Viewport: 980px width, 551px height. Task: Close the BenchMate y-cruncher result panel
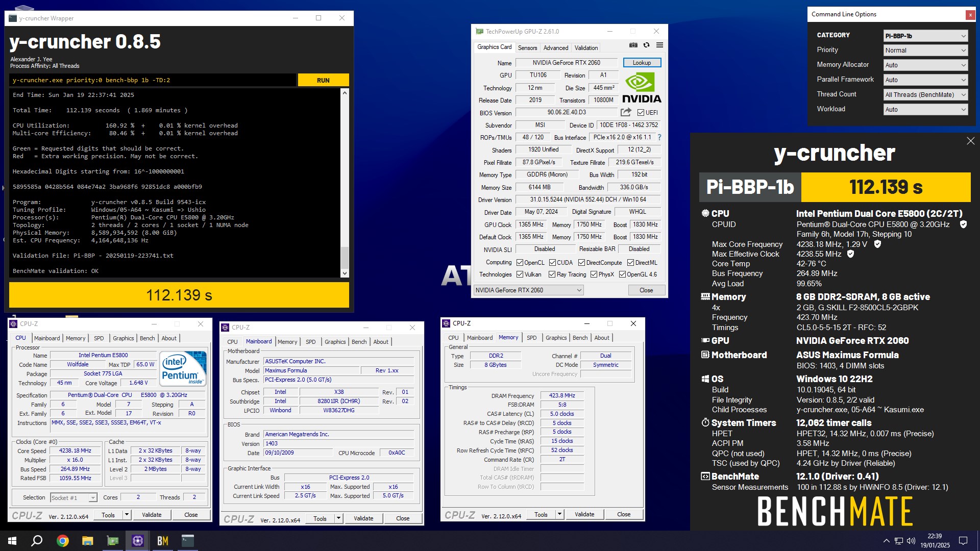tap(970, 141)
